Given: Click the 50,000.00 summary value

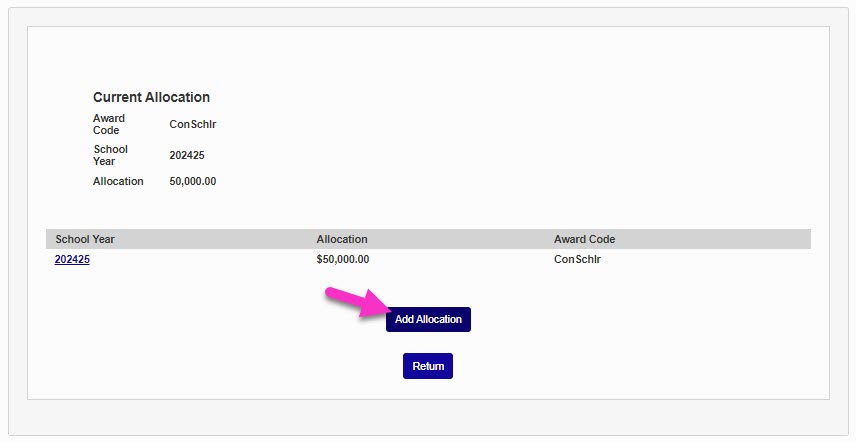Looking at the screenshot, I should (193, 182).
